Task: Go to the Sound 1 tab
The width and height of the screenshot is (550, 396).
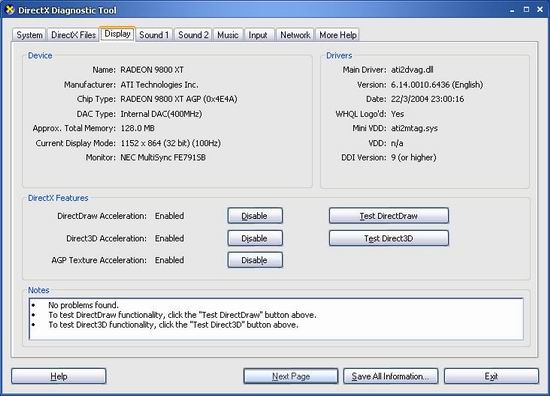Action: (154, 35)
